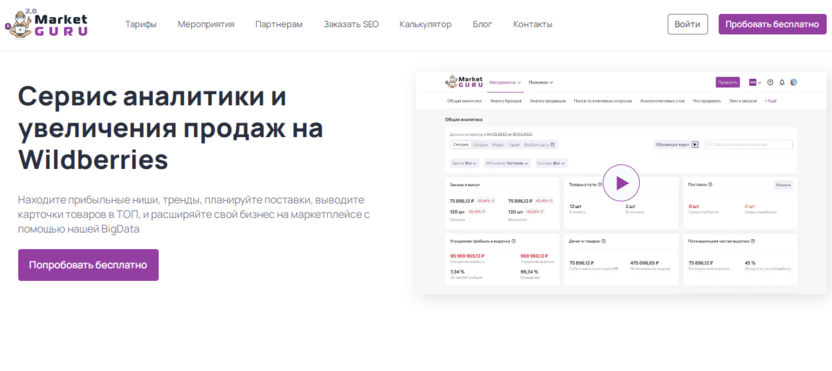Click Открыть in the Поставки card
The image size is (832, 371).
(x=783, y=185)
